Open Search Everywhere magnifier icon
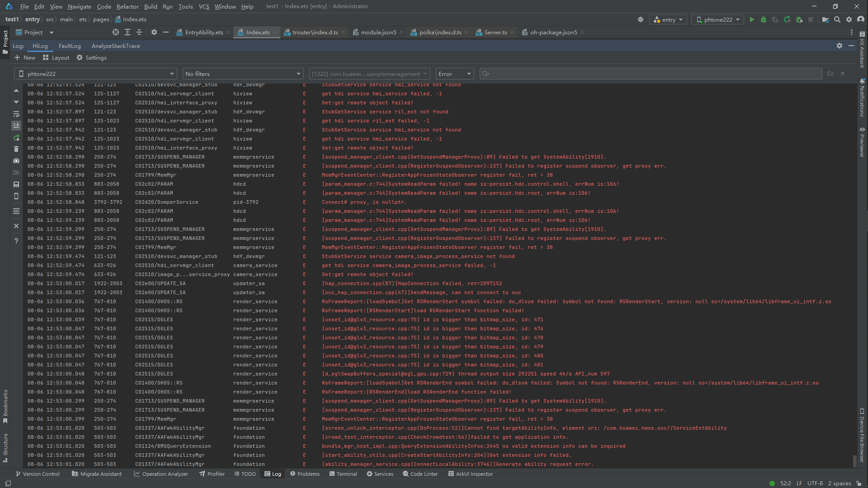868x488 pixels. [837, 19]
